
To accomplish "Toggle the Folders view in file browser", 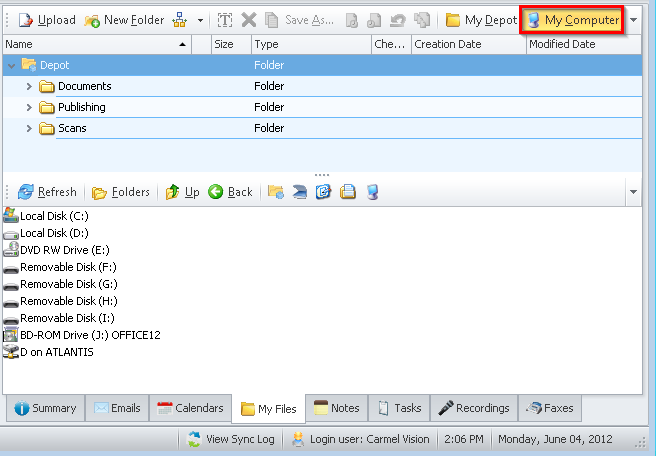I will pos(121,192).
